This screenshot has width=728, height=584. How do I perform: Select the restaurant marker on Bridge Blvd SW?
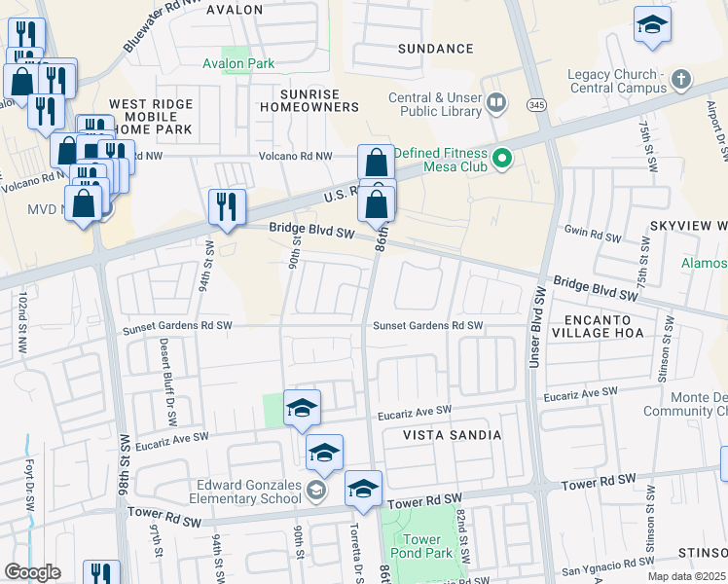(227, 207)
